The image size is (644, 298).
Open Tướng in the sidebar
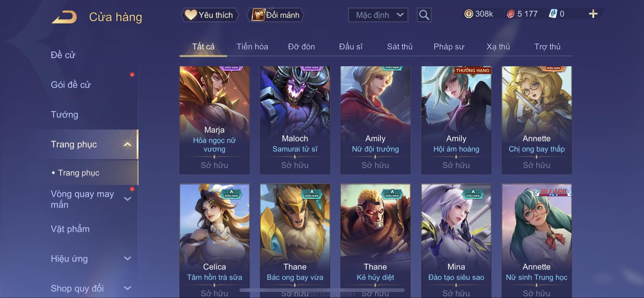click(64, 115)
